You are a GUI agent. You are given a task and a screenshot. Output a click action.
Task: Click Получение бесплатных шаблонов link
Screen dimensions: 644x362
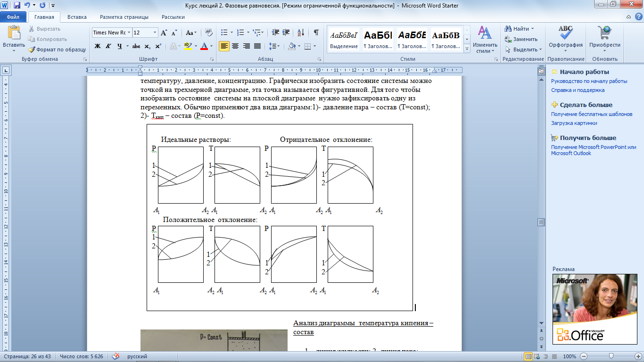pyautogui.click(x=592, y=114)
